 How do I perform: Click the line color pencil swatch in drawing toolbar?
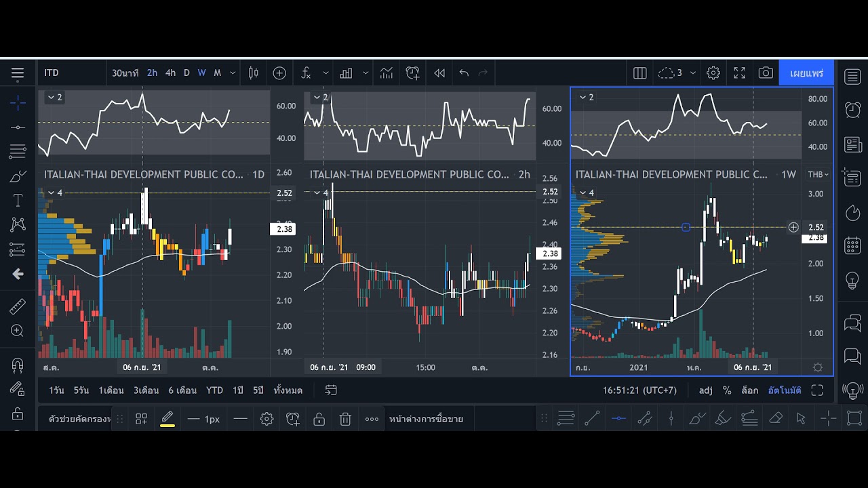(167, 419)
